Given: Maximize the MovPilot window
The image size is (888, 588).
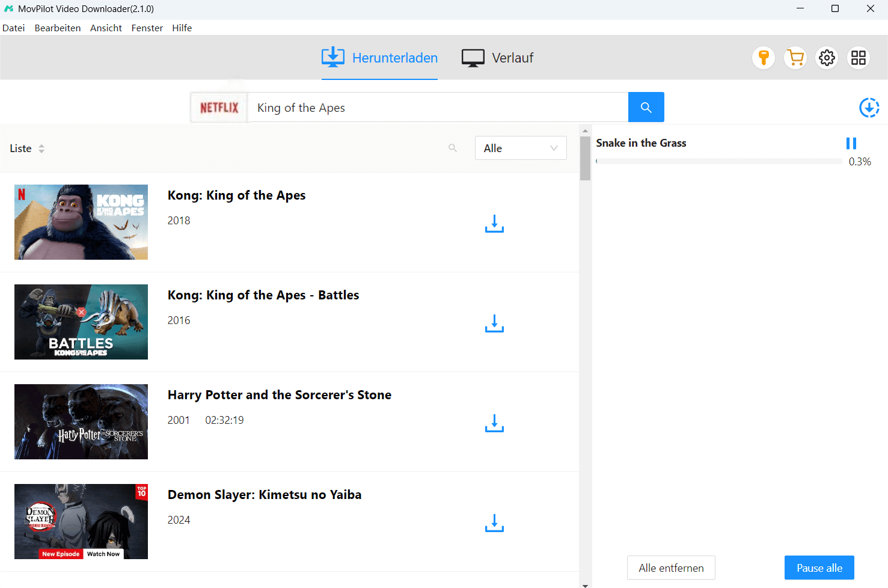Looking at the screenshot, I should click(835, 8).
